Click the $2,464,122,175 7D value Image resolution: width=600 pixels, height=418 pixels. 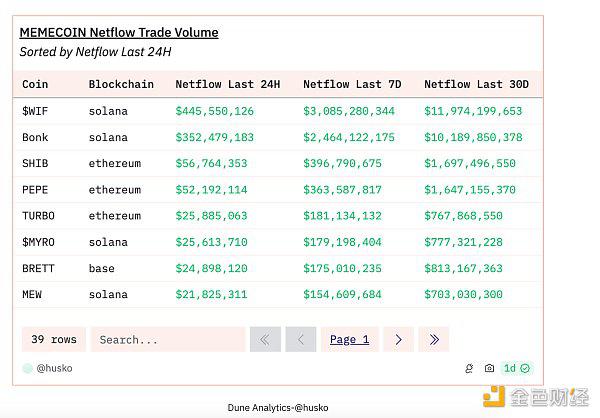coord(349,137)
